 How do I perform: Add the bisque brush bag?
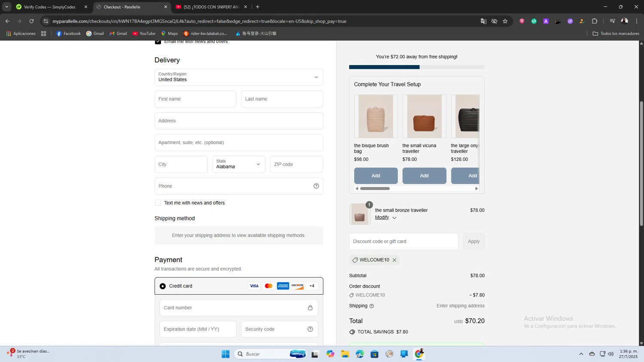click(376, 176)
